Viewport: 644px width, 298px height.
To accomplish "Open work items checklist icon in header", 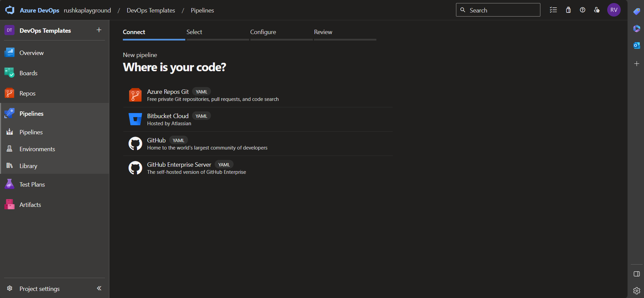I will click(553, 10).
